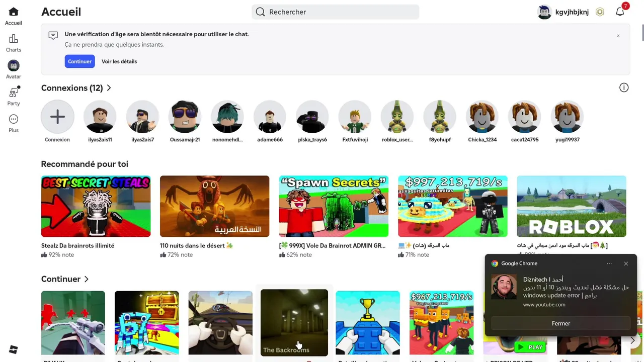This screenshot has width=644, height=362.
Task: Close the Google Chrome notification popup
Action: click(x=626, y=263)
